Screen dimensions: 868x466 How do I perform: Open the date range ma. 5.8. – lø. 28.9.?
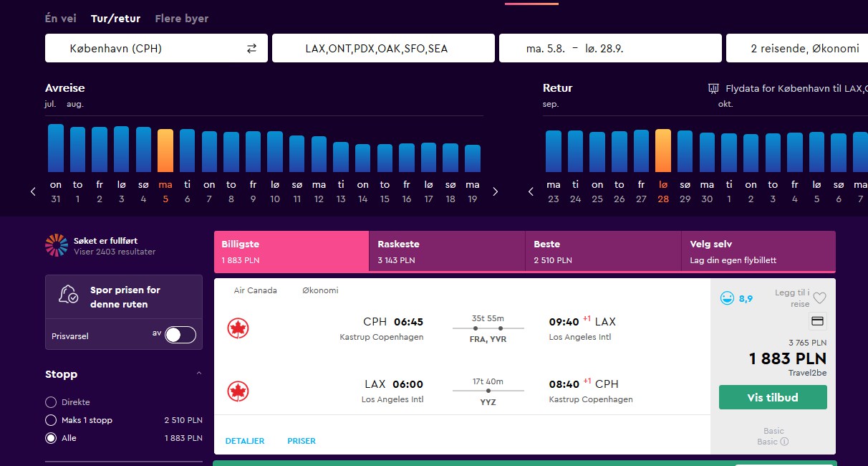[610, 48]
